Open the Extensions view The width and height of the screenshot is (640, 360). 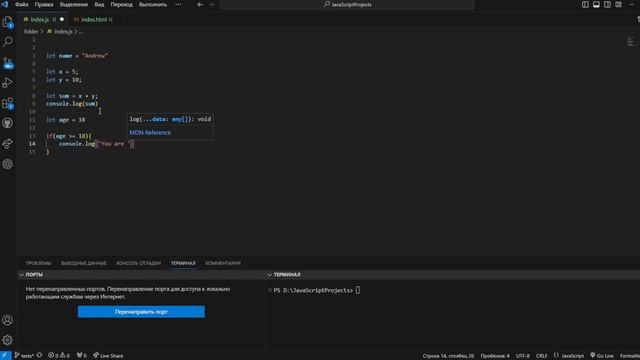(8, 103)
